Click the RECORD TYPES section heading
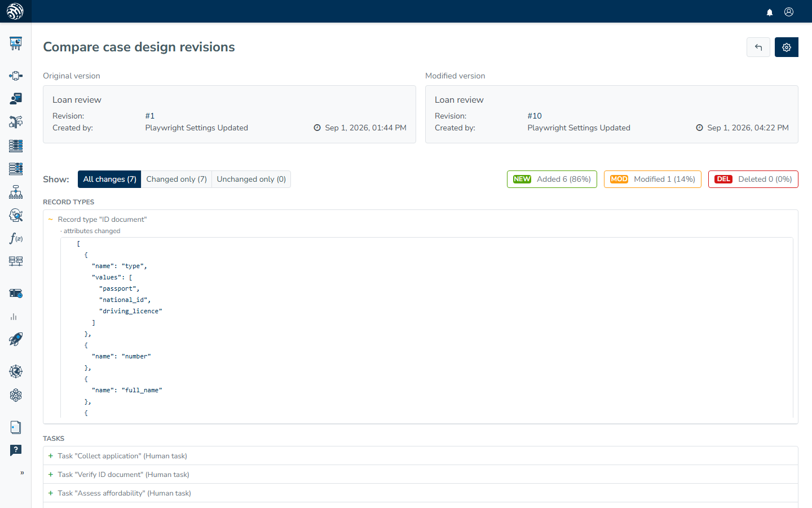The height and width of the screenshot is (508, 812). [x=69, y=202]
